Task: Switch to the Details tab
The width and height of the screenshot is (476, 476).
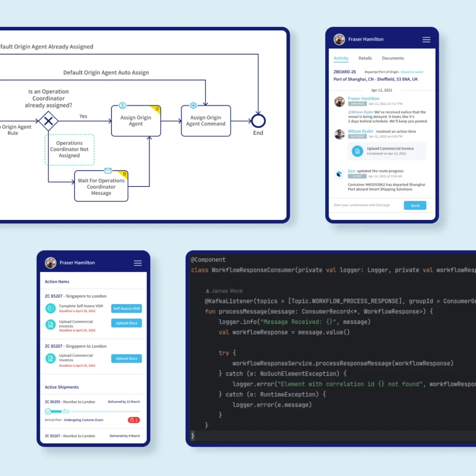Action: 365,58
